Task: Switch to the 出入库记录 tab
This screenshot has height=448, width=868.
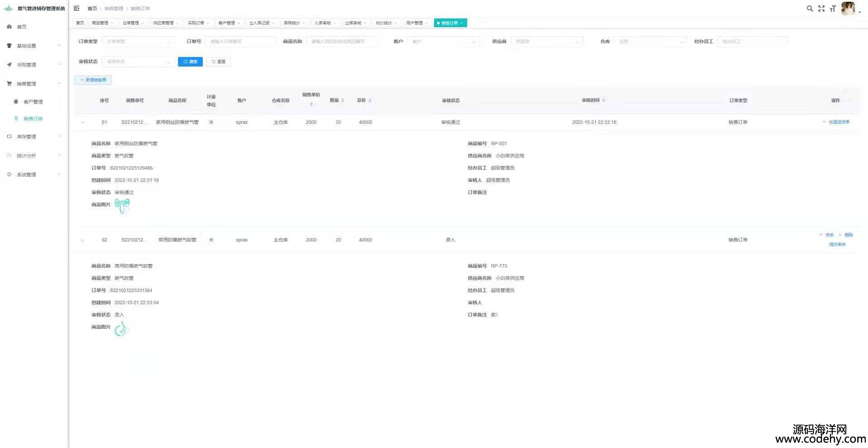Action: (x=262, y=23)
